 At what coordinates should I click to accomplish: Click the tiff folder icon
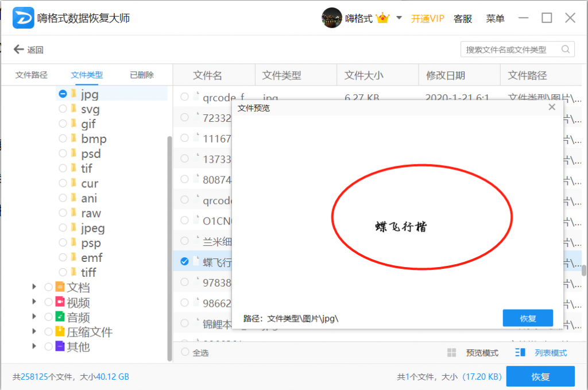pyautogui.click(x=74, y=272)
